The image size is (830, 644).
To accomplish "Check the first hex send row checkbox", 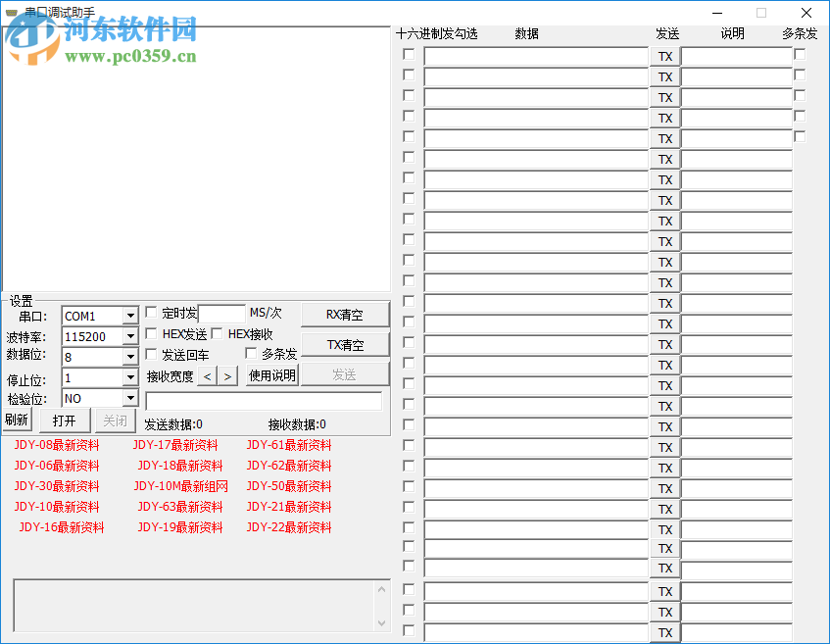I will click(x=409, y=55).
